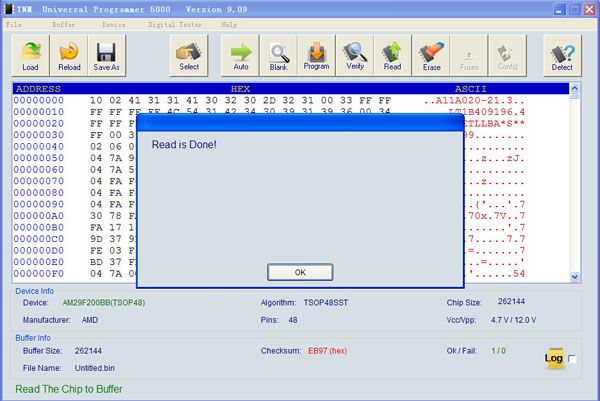
Task: Open the File menu
Action: pyautogui.click(x=14, y=23)
